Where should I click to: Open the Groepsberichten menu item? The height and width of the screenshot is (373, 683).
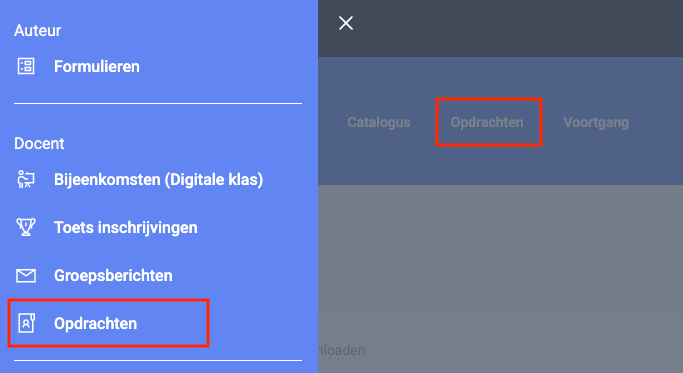113,275
